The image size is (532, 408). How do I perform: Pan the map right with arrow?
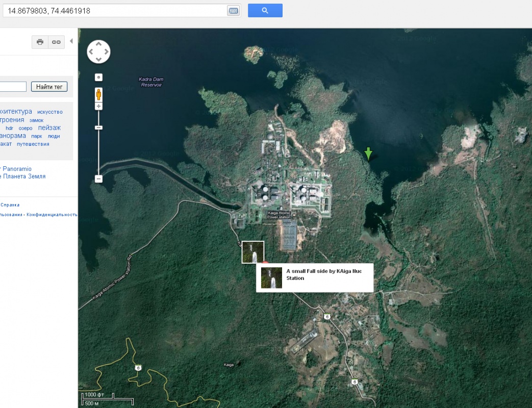(106, 52)
